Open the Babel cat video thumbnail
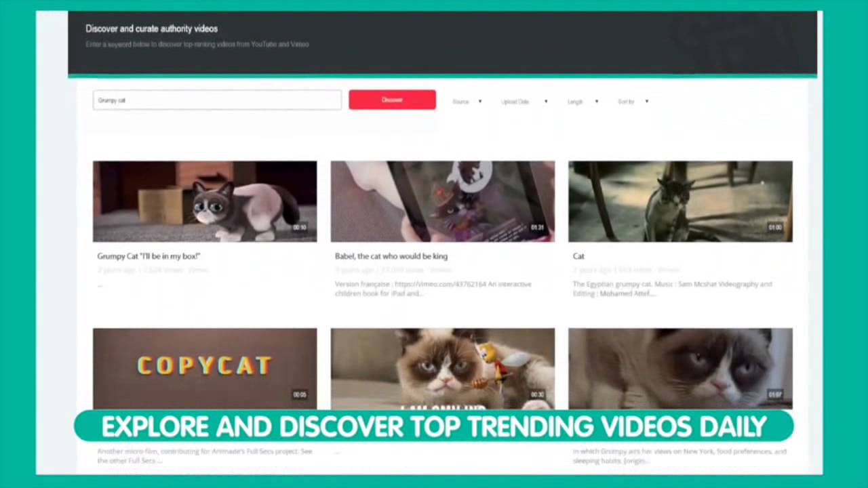The height and width of the screenshot is (488, 868). (x=442, y=201)
